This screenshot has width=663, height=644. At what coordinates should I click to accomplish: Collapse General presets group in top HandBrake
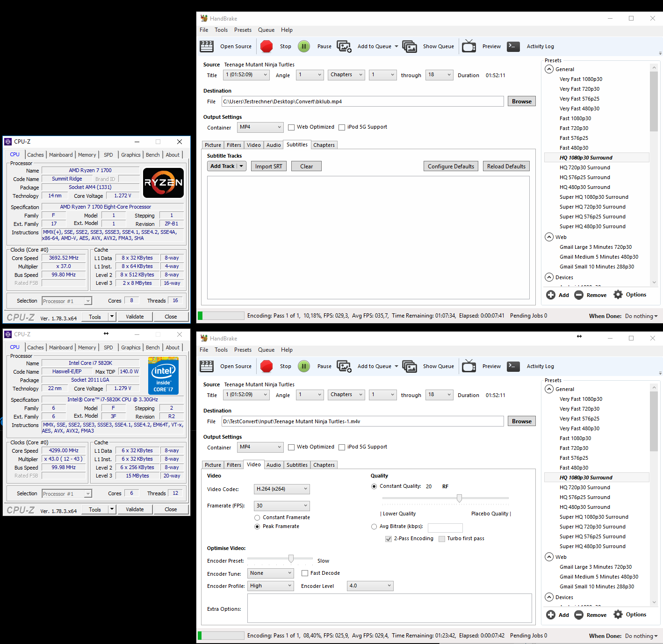[549, 69]
